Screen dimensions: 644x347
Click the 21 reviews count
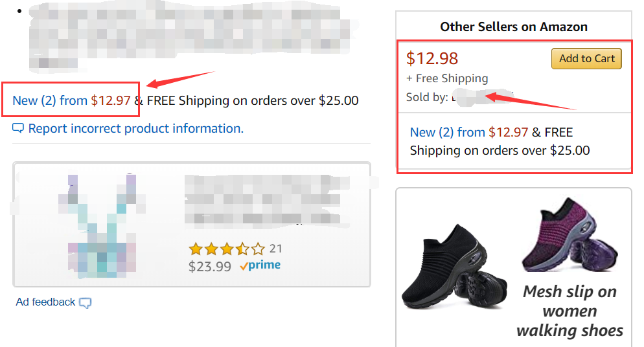pos(276,248)
